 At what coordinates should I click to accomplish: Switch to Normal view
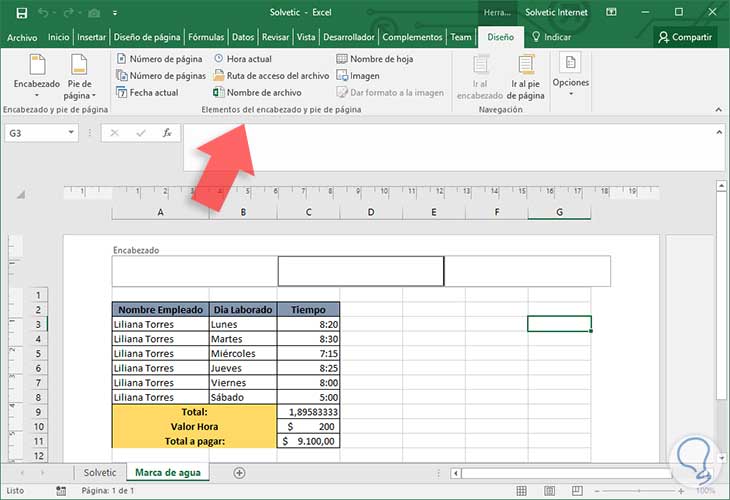tap(522, 491)
